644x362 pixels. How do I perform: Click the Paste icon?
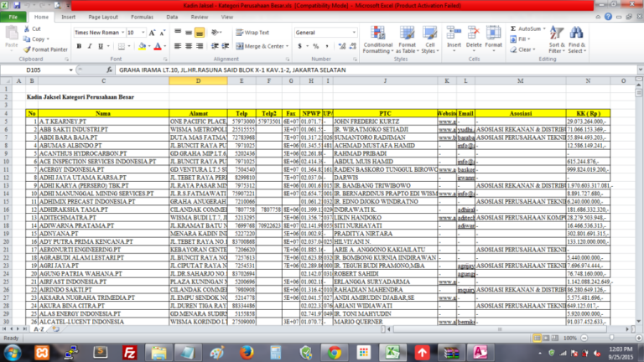pyautogui.click(x=12, y=33)
